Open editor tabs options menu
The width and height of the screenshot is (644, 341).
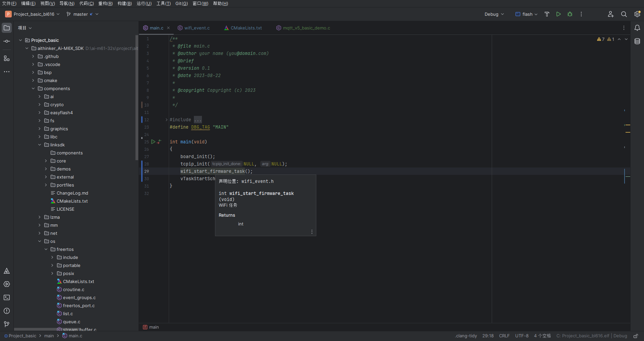[624, 28]
